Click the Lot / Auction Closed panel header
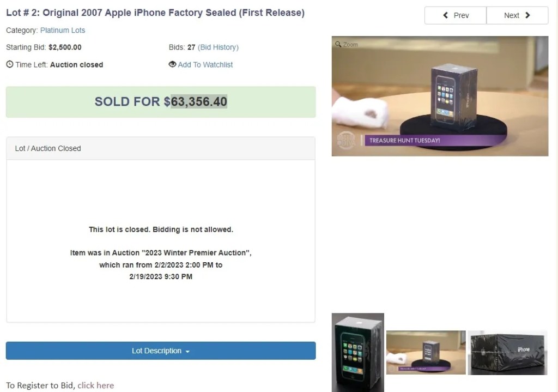Viewport: 558px width, 392px height. click(x=160, y=148)
